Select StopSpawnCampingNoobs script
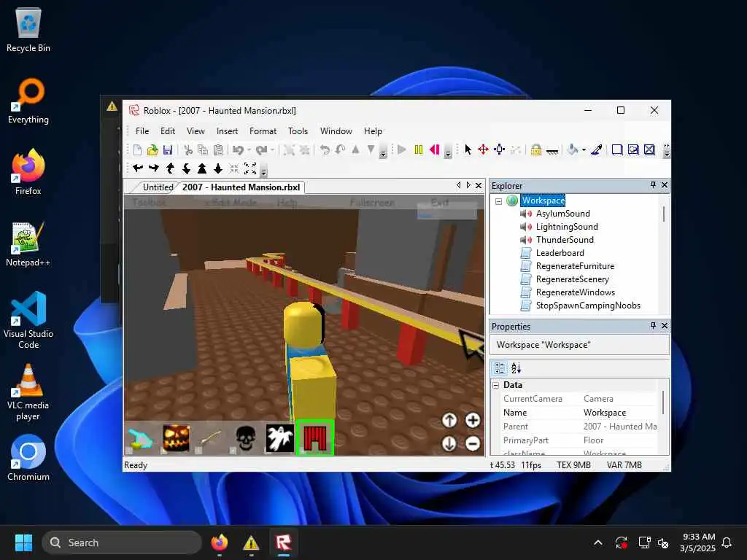This screenshot has width=747, height=560. coord(588,306)
